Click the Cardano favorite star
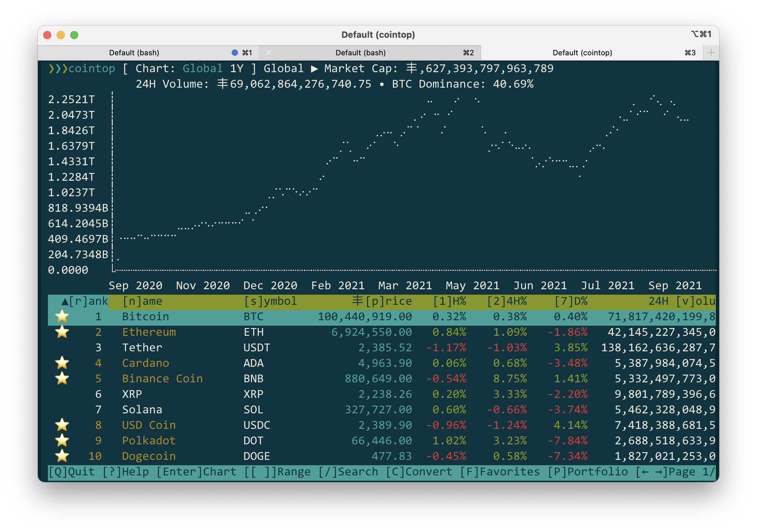 pos(62,363)
